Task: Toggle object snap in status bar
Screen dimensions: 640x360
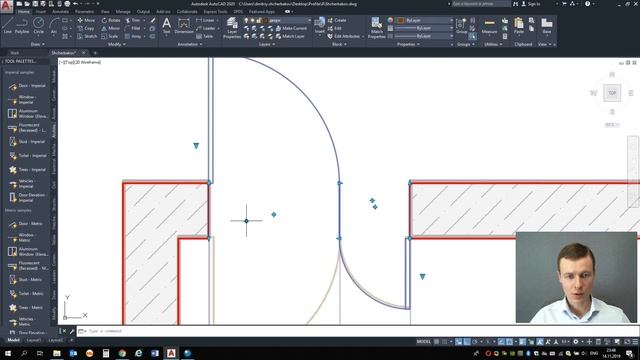Action: tap(509, 342)
